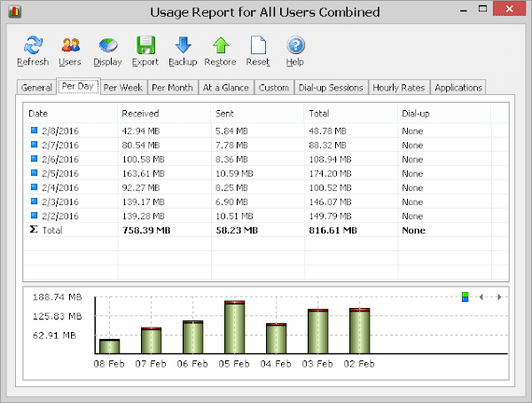Click the Total row label
The image size is (532, 403).
(52, 230)
